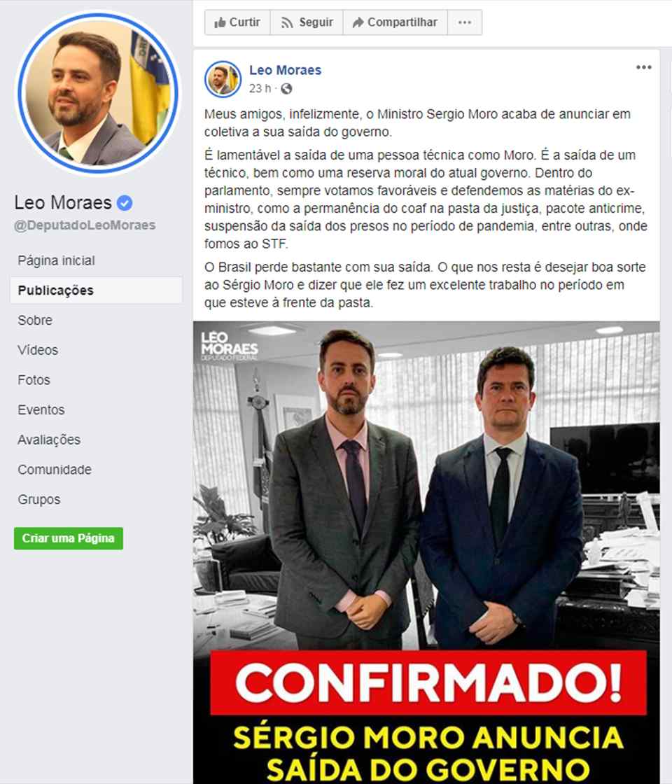Follow the page with Seguir
Image resolution: width=672 pixels, height=784 pixels.
tap(307, 22)
